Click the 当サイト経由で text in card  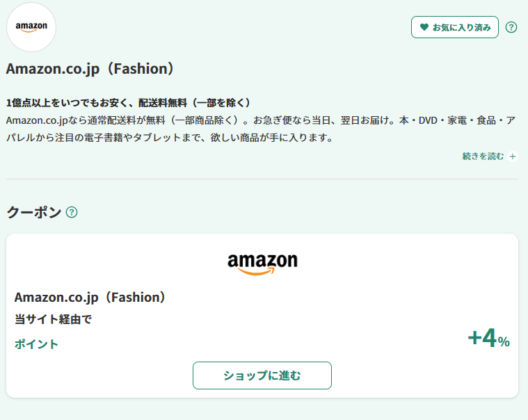[x=53, y=320]
